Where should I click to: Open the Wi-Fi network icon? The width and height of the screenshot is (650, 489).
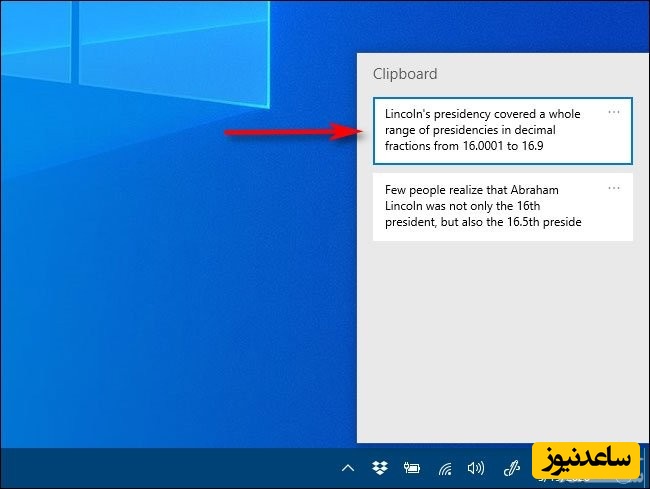click(x=444, y=467)
